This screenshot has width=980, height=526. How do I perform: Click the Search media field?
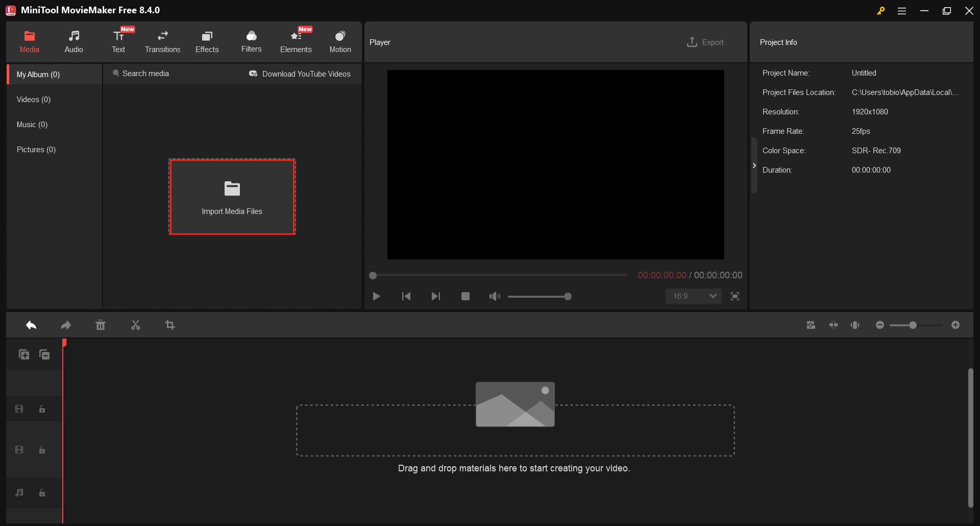146,73
